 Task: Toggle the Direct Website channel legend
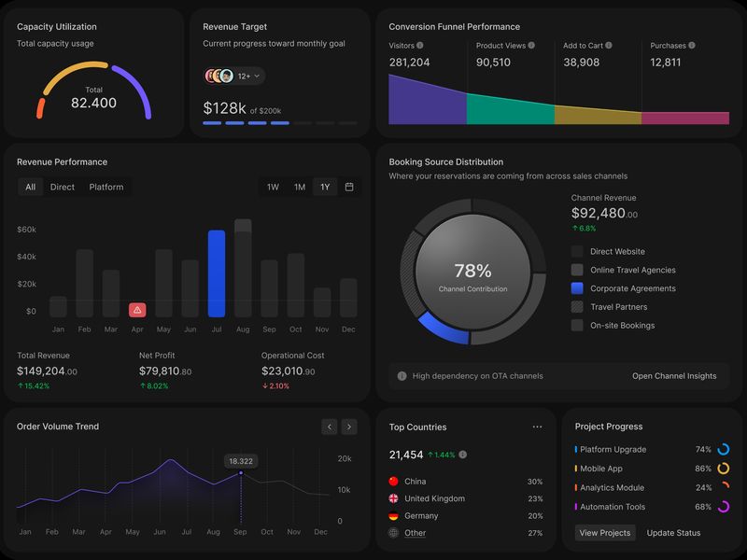pos(579,250)
